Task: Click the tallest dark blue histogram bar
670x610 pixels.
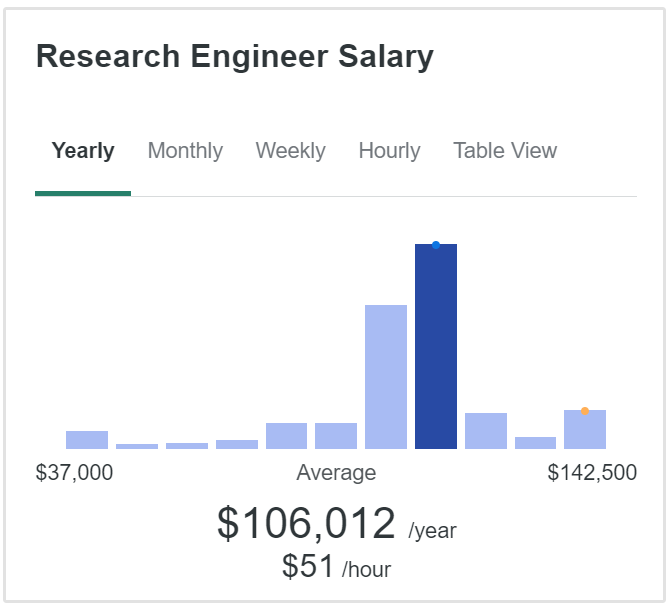Action: 436,350
